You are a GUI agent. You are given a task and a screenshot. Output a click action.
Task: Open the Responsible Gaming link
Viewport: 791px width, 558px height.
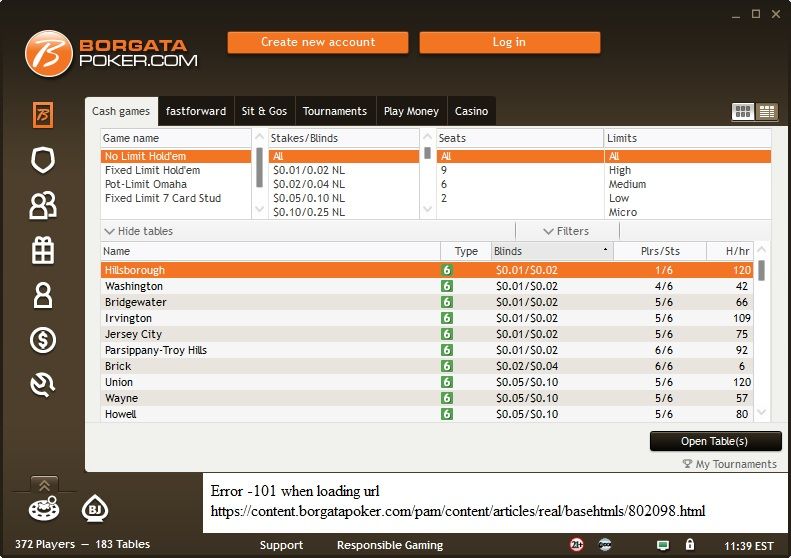click(390, 545)
